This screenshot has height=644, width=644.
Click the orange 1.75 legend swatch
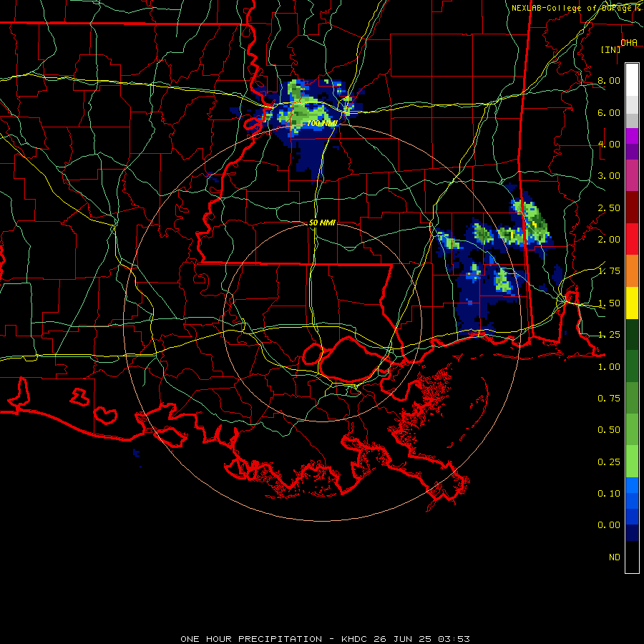(x=632, y=270)
